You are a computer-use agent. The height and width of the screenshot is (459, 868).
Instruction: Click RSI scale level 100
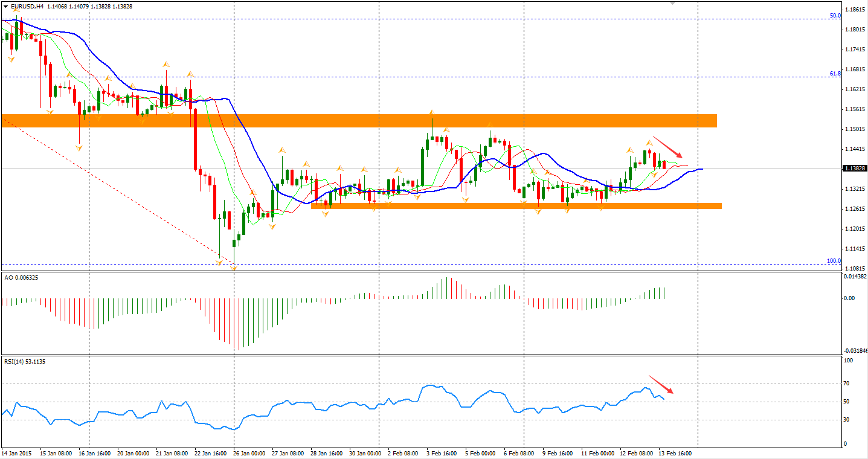[x=848, y=361]
